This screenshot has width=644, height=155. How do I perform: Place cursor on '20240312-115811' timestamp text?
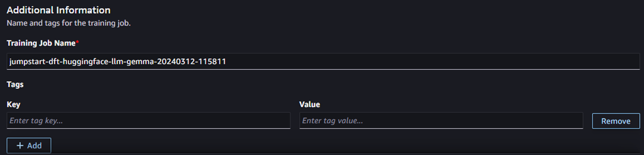click(191, 62)
